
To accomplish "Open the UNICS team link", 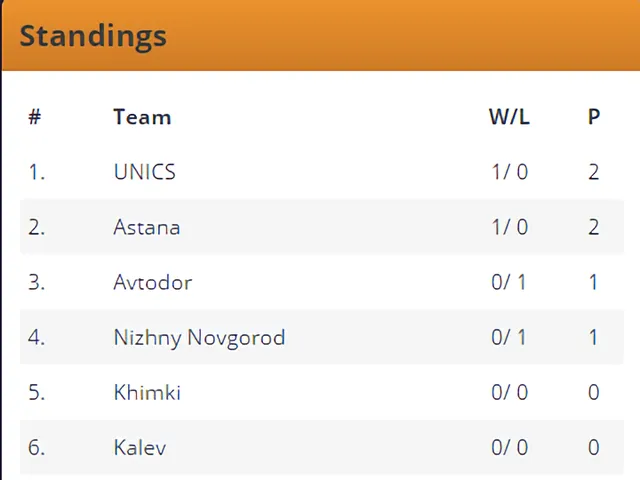I will pos(144,172).
